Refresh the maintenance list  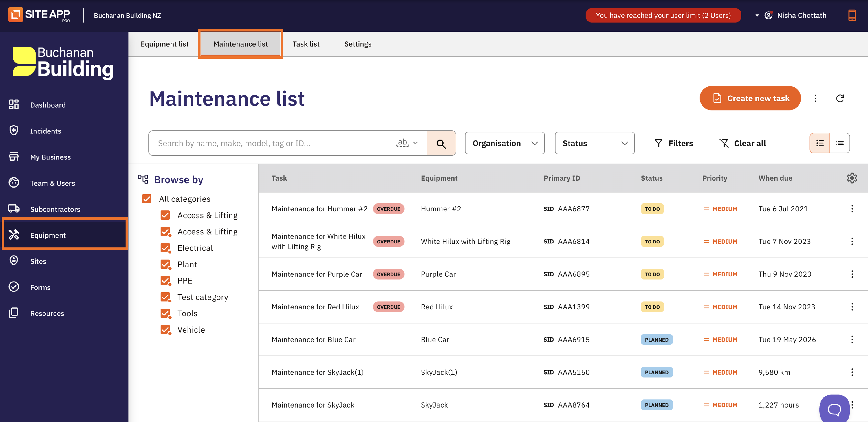840,98
